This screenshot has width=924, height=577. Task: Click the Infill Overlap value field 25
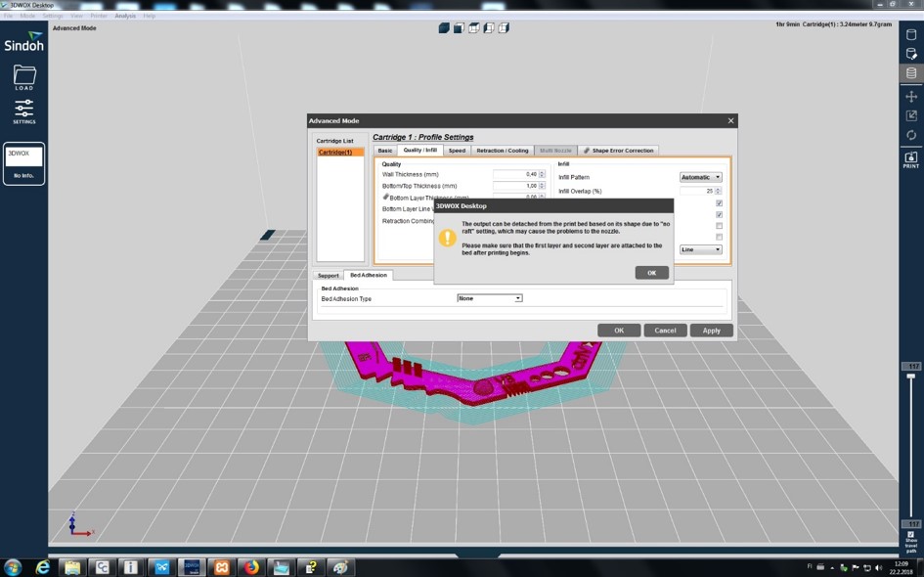pyautogui.click(x=697, y=191)
